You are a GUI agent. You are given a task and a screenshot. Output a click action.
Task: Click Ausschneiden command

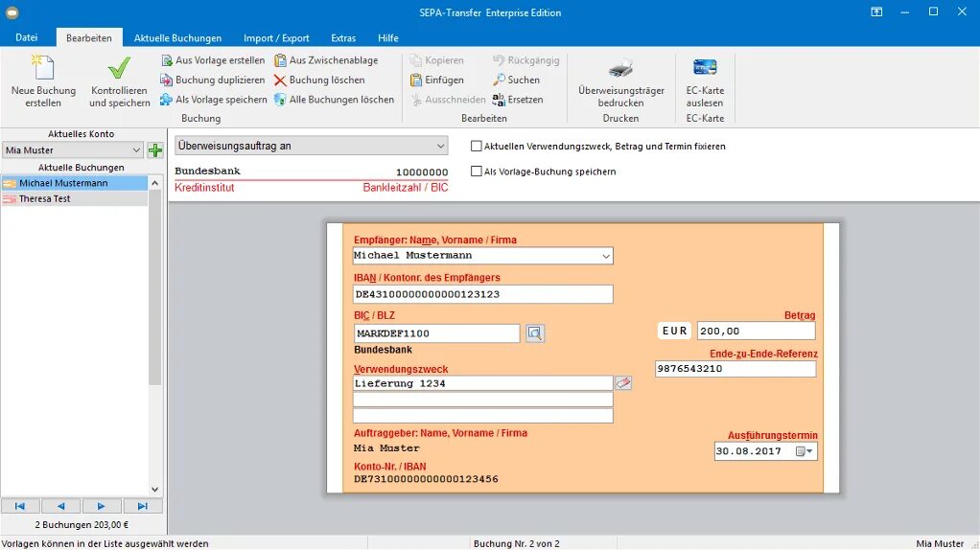448,100
